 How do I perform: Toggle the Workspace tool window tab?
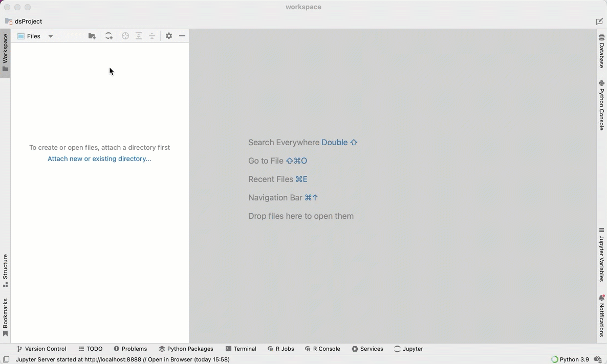[5, 53]
